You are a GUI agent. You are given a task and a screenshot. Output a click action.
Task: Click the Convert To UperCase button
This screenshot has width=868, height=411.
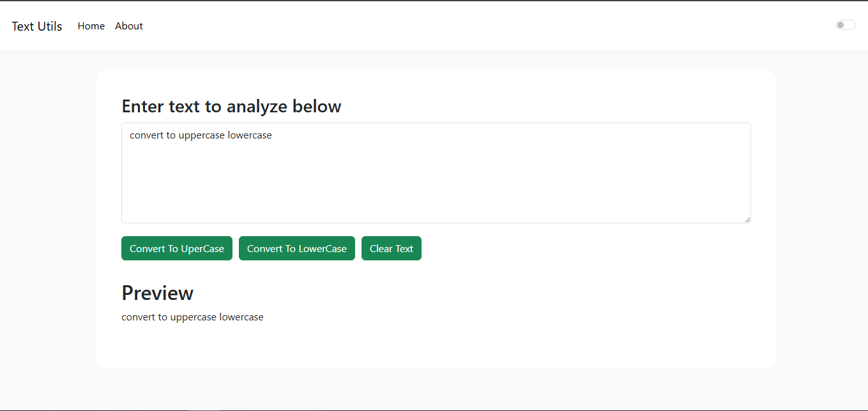[177, 248]
